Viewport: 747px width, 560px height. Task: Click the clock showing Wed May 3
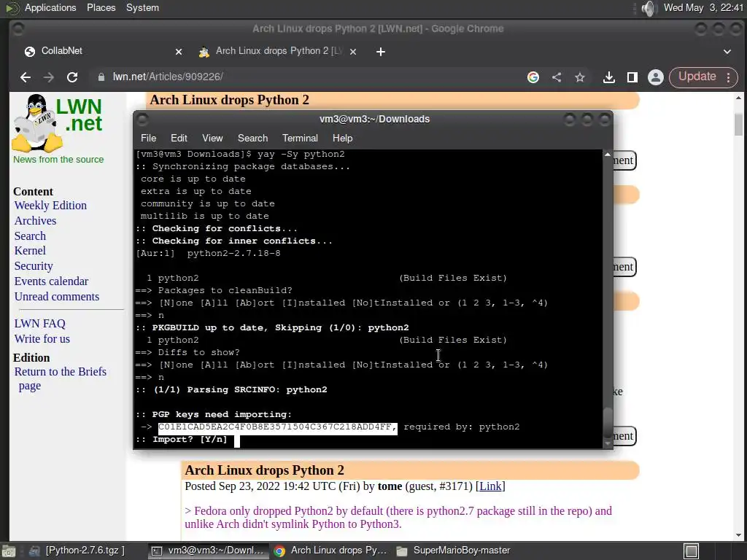coord(703,7)
